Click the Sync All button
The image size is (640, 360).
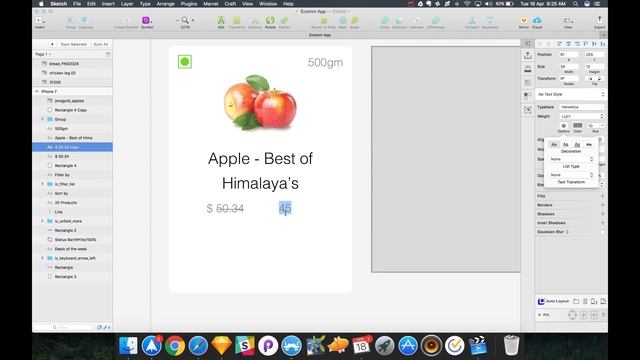point(101,44)
